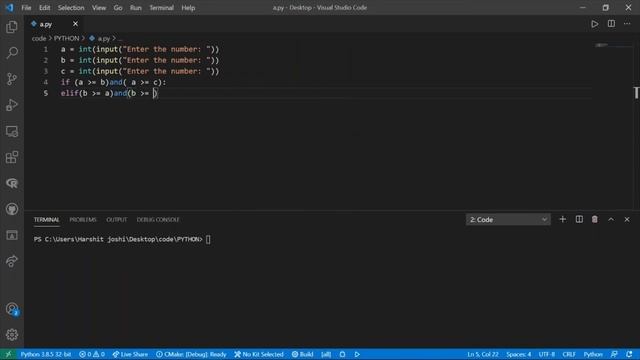Image resolution: width=640 pixels, height=360 pixels.
Task: Maximize the terminal panel size
Action: (611, 220)
